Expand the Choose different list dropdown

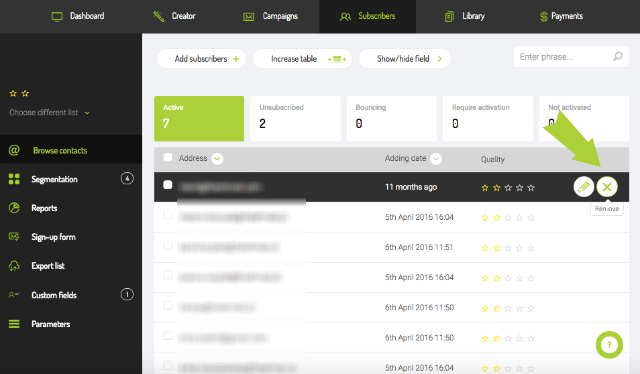coord(49,112)
